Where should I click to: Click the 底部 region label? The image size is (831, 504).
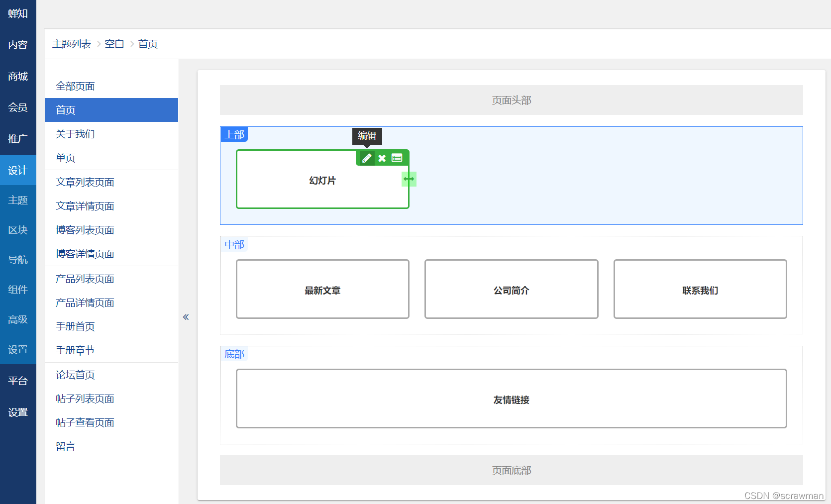(234, 354)
